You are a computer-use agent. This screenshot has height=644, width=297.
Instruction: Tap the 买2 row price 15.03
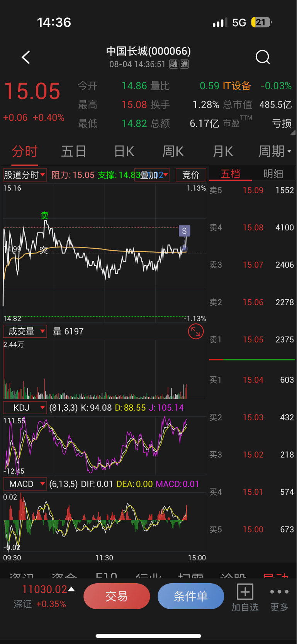tap(253, 417)
